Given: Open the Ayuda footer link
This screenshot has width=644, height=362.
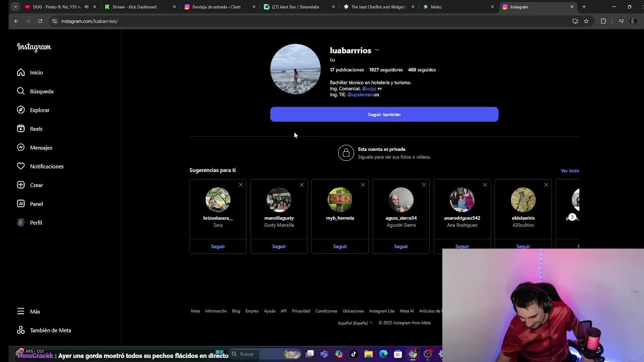Looking at the screenshot, I should click(270, 311).
